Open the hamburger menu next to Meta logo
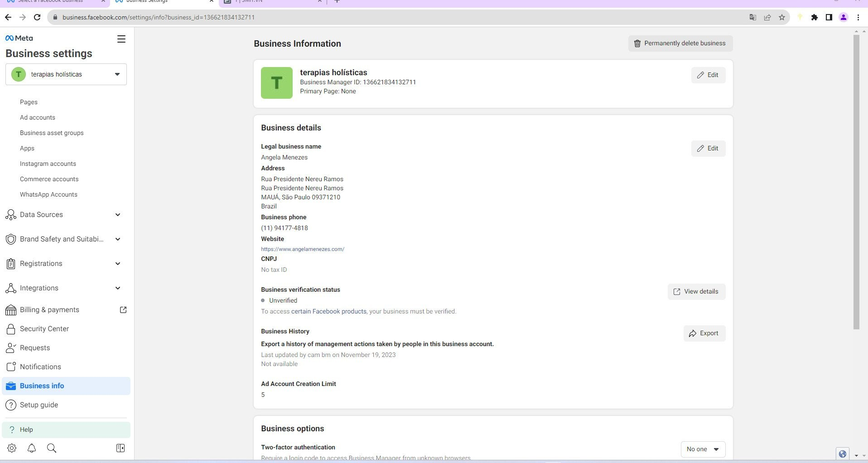 (121, 39)
